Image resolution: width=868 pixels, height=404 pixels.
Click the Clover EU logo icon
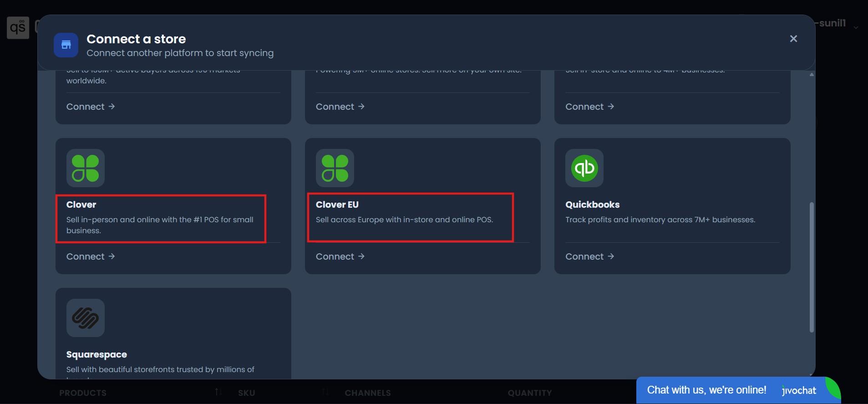[x=335, y=168]
